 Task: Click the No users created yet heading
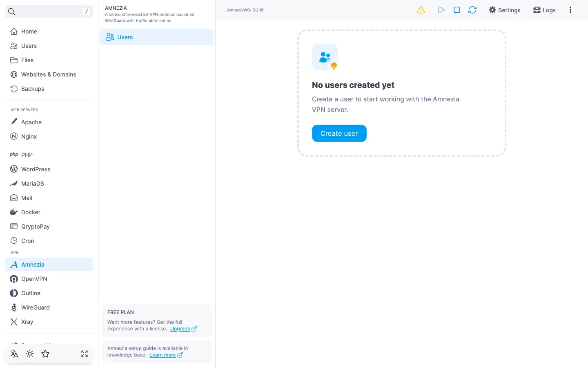tap(353, 85)
